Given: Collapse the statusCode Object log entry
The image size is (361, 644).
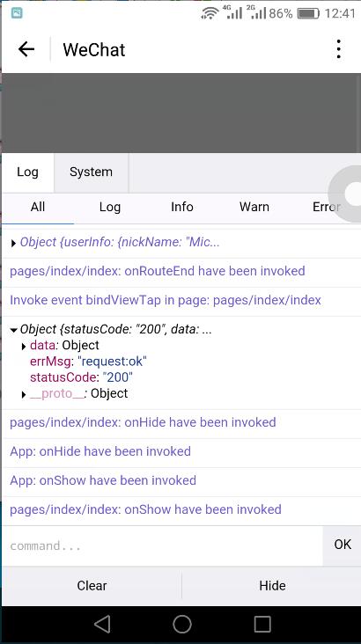Looking at the screenshot, I should [13, 330].
